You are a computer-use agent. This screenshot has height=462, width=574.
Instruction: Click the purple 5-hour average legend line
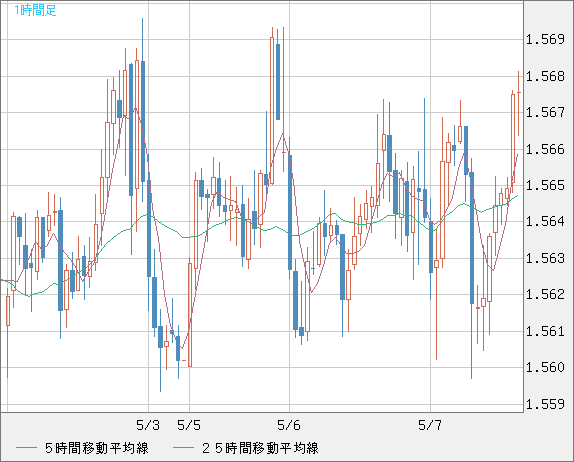[x=26, y=448]
